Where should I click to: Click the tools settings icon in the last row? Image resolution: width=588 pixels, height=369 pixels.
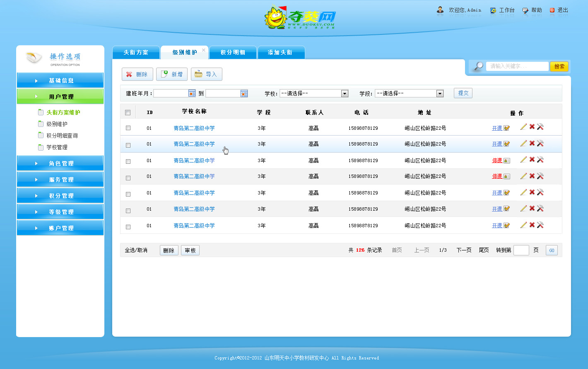540,225
